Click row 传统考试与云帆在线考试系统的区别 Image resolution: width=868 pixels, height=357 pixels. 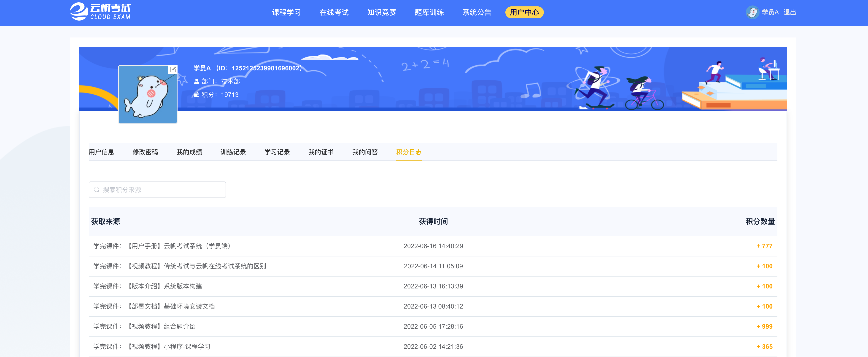[433, 266]
